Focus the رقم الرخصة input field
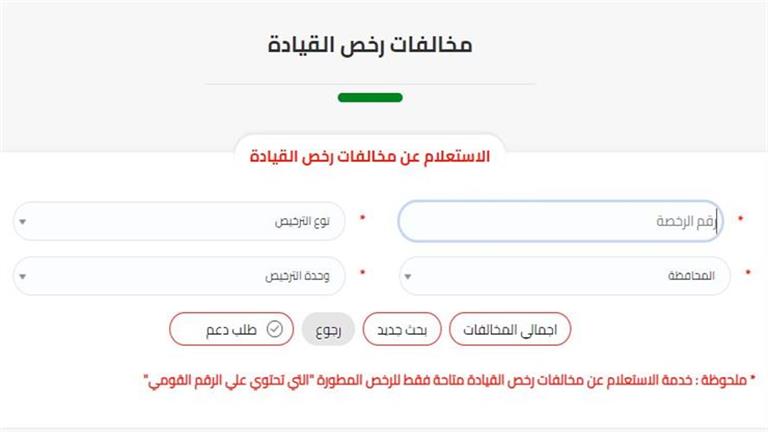 [x=558, y=221]
